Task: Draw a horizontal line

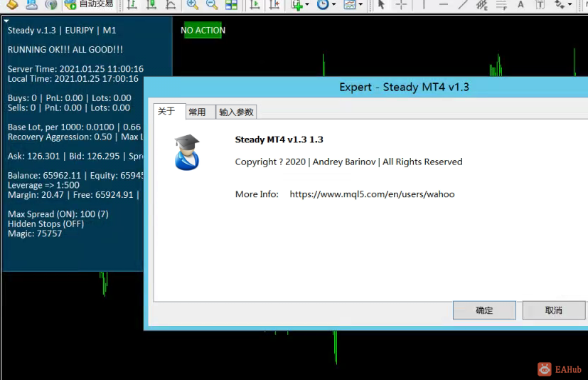Action: point(443,4)
